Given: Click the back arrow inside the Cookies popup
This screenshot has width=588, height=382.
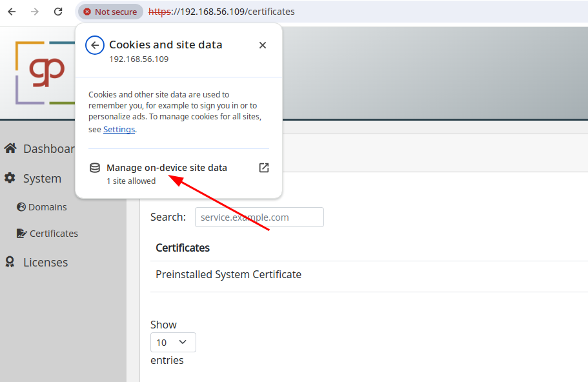Looking at the screenshot, I should pyautogui.click(x=94, y=45).
